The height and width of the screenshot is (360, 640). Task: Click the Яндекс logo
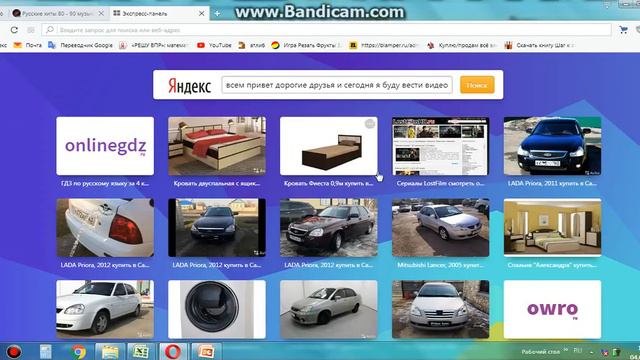coord(189,85)
